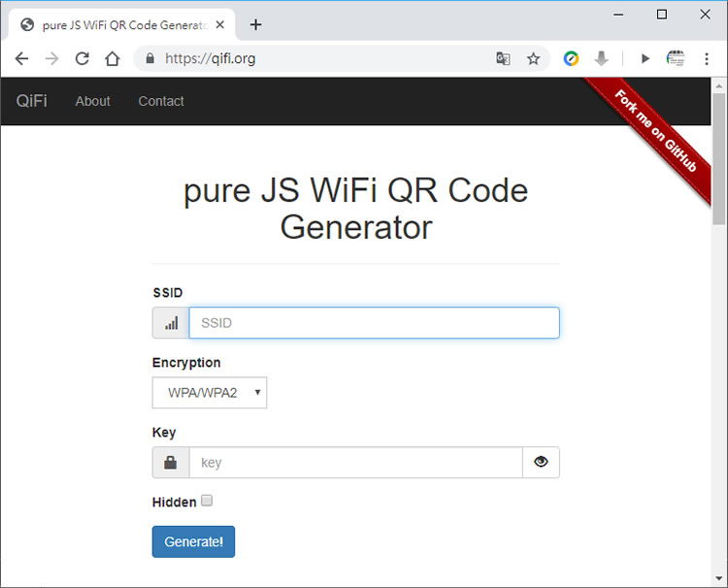Image resolution: width=728 pixels, height=588 pixels.
Task: Enable the Hidden checkbox
Action: [207, 502]
